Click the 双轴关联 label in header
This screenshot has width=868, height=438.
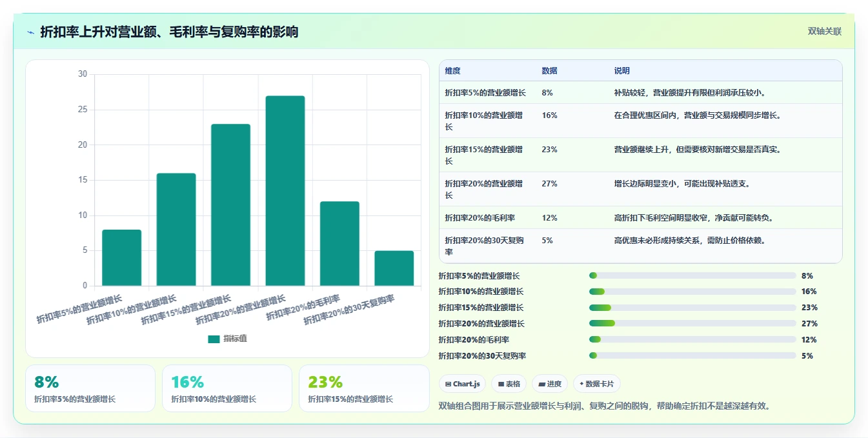pyautogui.click(x=824, y=32)
